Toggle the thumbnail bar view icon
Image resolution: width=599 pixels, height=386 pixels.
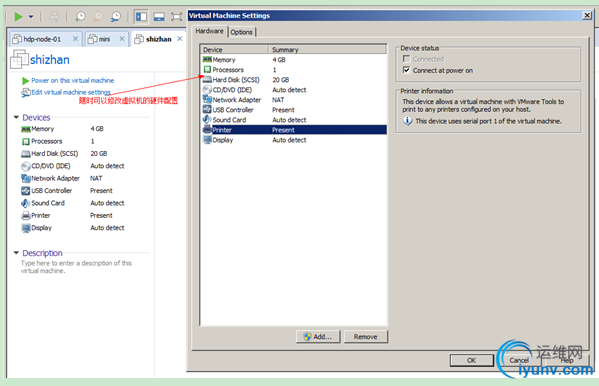(159, 16)
